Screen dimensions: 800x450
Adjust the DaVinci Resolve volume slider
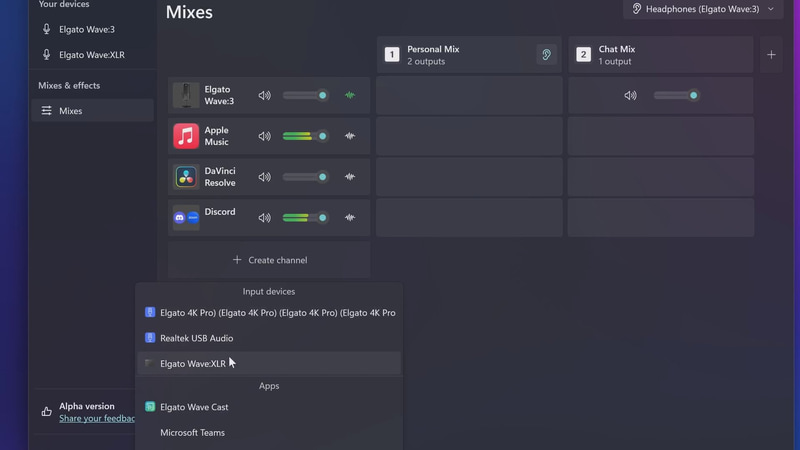(x=305, y=177)
